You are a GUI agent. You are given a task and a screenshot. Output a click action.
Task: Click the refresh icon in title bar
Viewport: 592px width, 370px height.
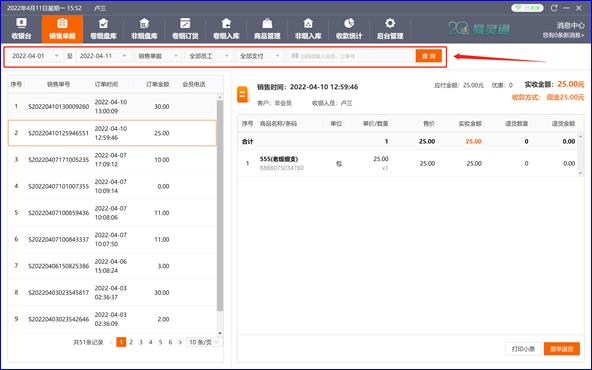coord(554,8)
